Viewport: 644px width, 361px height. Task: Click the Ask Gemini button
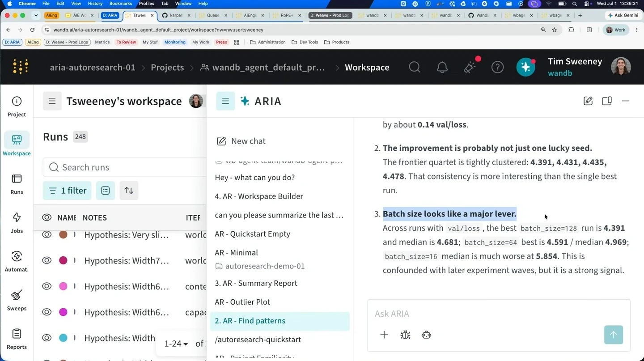point(623,15)
